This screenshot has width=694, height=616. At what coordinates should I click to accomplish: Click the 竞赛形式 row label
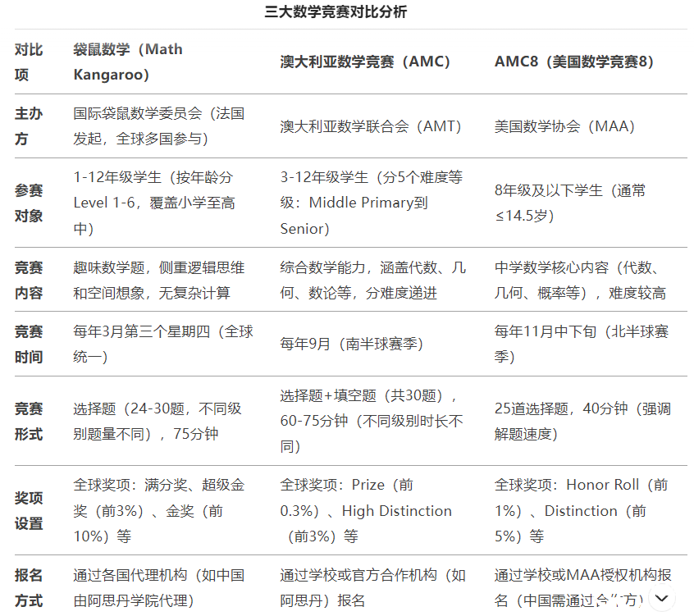pyautogui.click(x=29, y=422)
